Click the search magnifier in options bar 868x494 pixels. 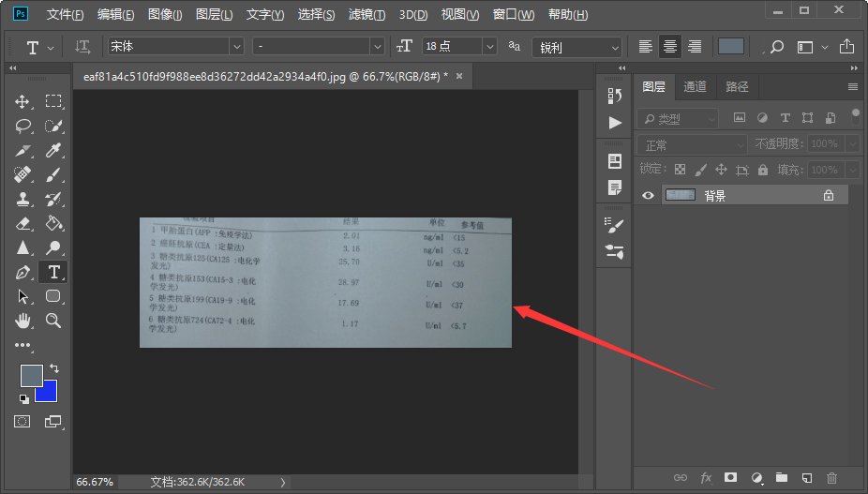777,47
